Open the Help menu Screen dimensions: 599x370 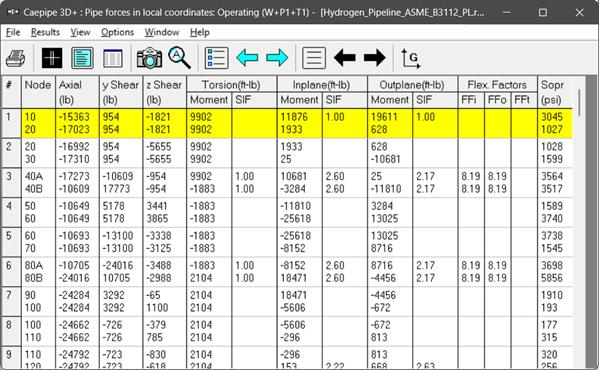199,32
